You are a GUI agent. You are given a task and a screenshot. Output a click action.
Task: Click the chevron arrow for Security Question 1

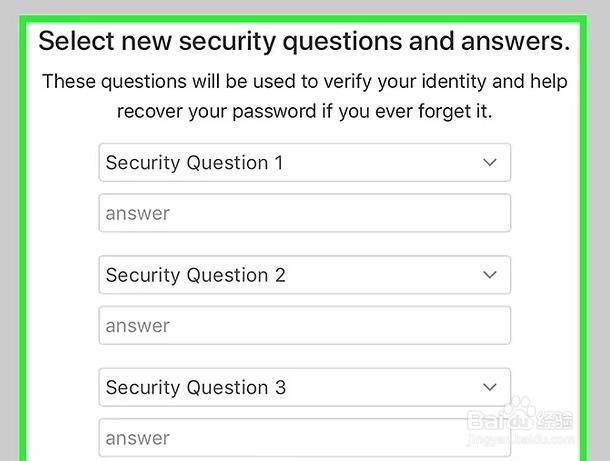489,162
